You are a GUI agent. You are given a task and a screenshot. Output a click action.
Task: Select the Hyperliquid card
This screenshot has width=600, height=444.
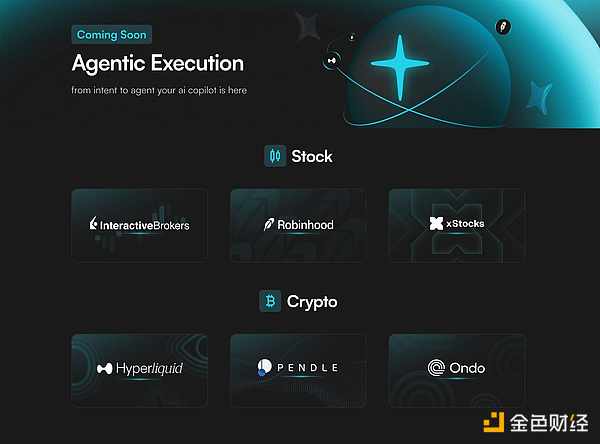(x=139, y=370)
